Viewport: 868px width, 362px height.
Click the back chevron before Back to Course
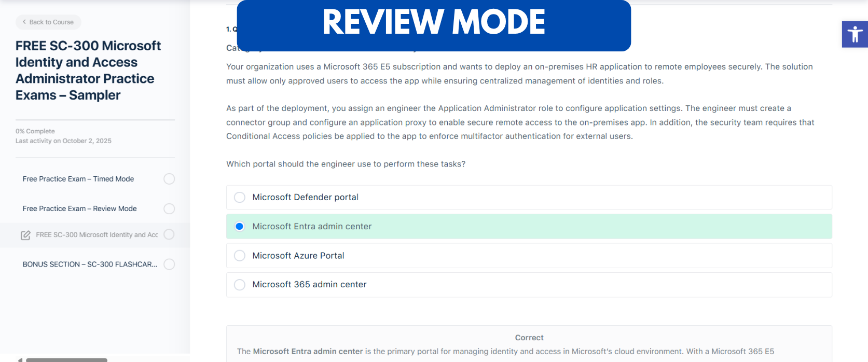pyautogui.click(x=23, y=22)
